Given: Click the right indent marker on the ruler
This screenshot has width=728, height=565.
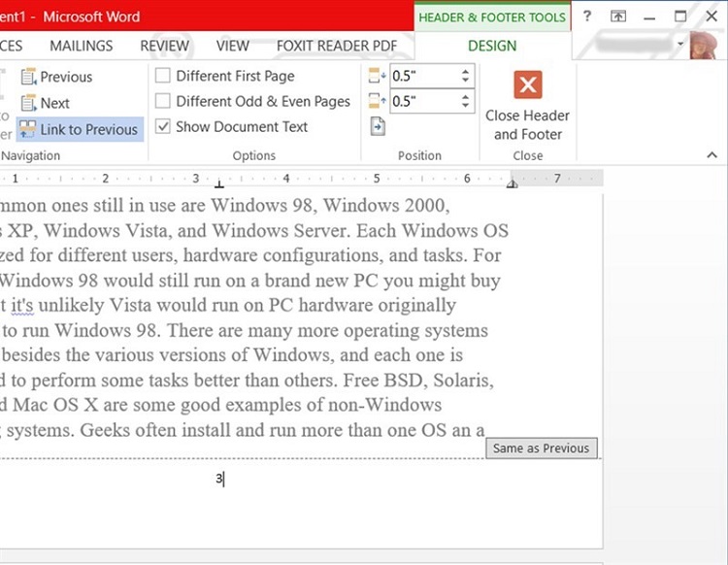Looking at the screenshot, I should [x=513, y=184].
